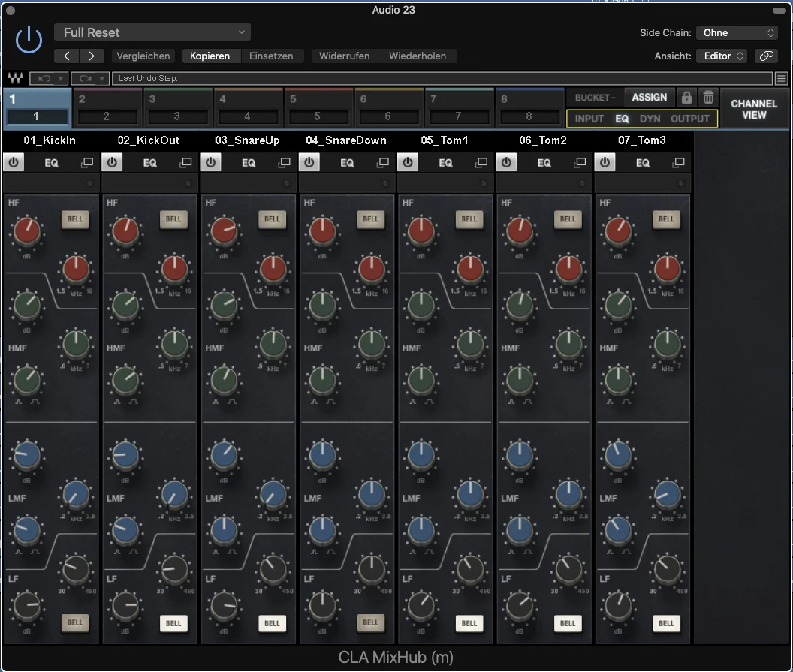Click the Vergleichen button
Viewport: 793px width, 672px height.
click(143, 56)
